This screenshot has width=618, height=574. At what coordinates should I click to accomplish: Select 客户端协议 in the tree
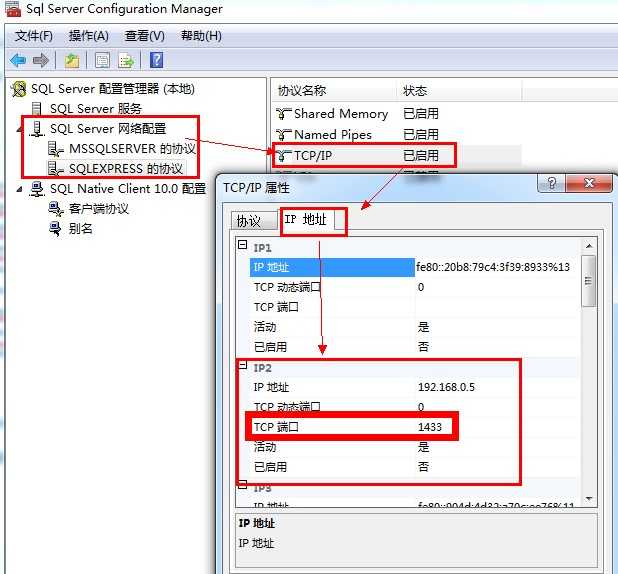pyautogui.click(x=99, y=209)
